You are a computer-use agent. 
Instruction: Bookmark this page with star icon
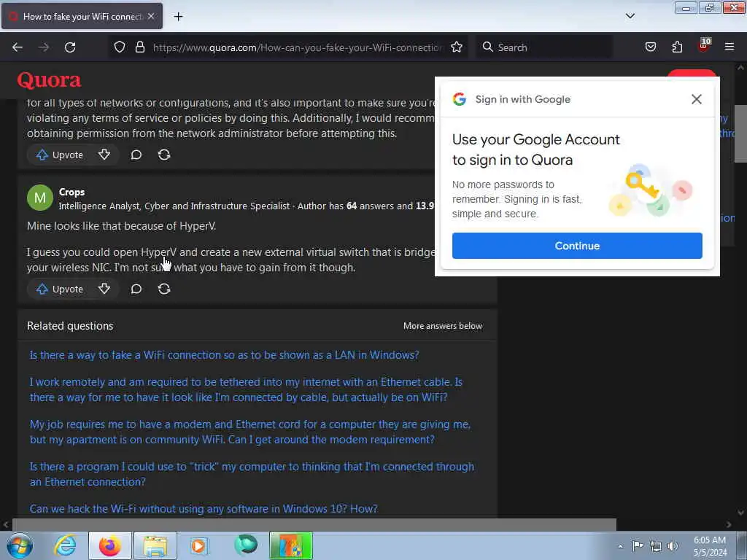click(457, 47)
